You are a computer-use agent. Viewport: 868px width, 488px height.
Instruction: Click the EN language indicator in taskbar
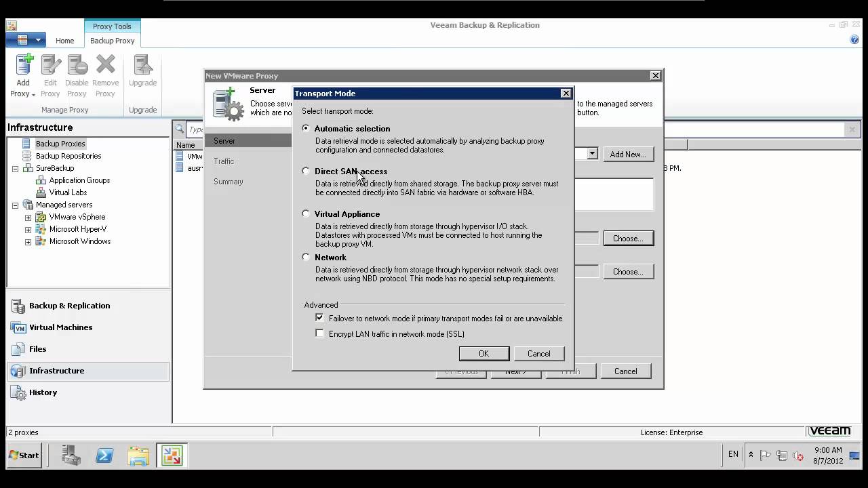[x=733, y=454]
